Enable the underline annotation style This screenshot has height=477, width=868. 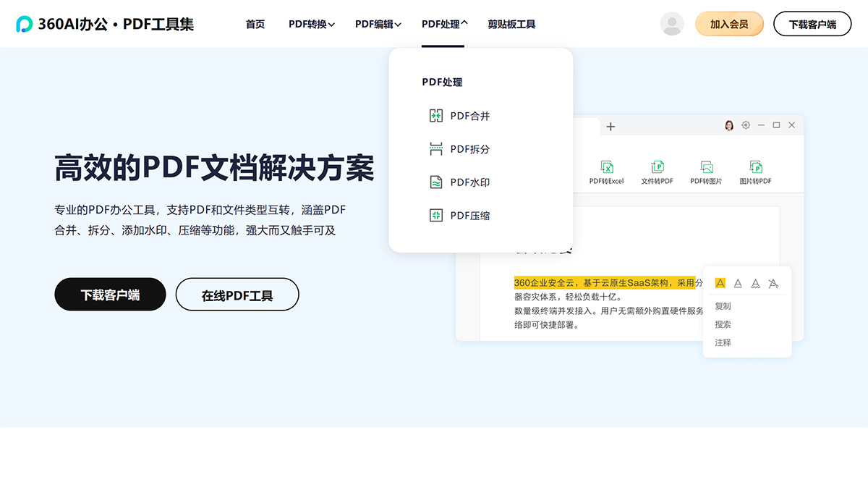coord(738,283)
